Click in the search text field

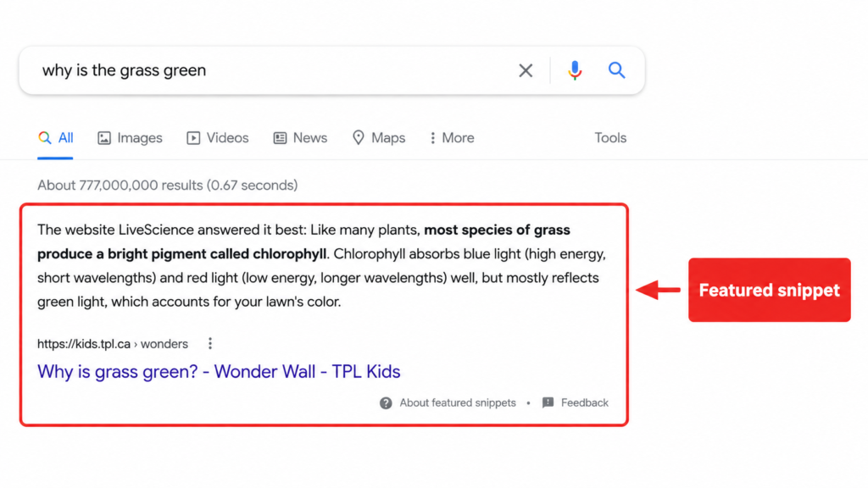(x=271, y=70)
